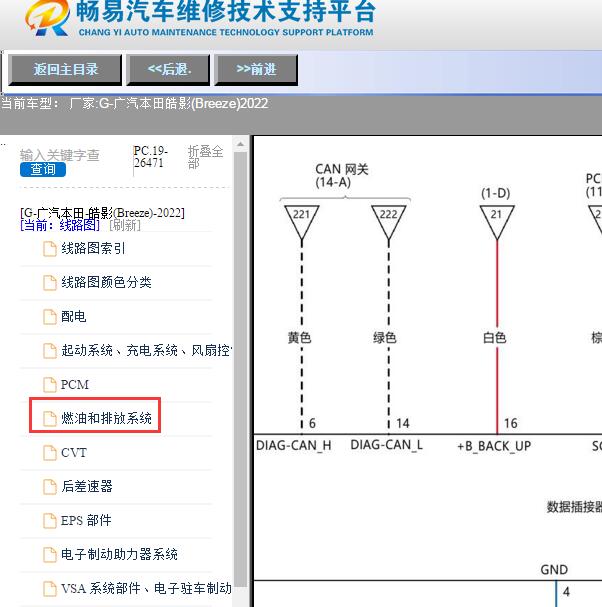Screen dimensions: 602x607
Task: Open the CVT tree item
Action: tap(74, 453)
